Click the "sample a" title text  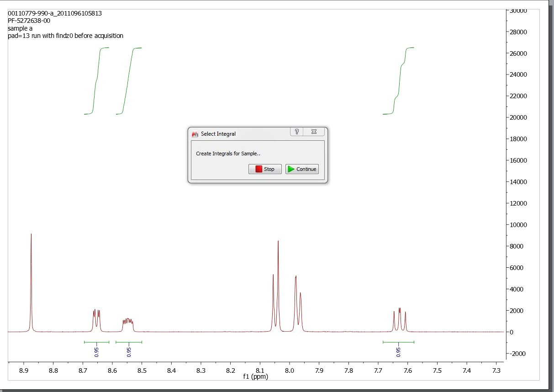pyautogui.click(x=20, y=28)
